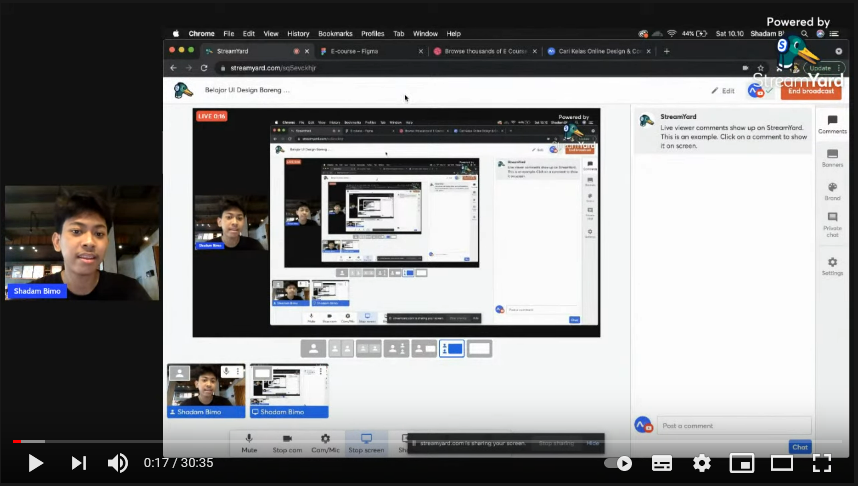Open StreamYard Settings in the sidebar
The image size is (858, 486).
point(832,266)
